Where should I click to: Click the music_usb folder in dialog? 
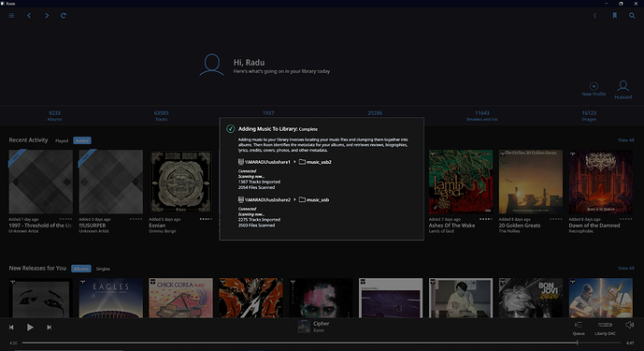point(314,200)
